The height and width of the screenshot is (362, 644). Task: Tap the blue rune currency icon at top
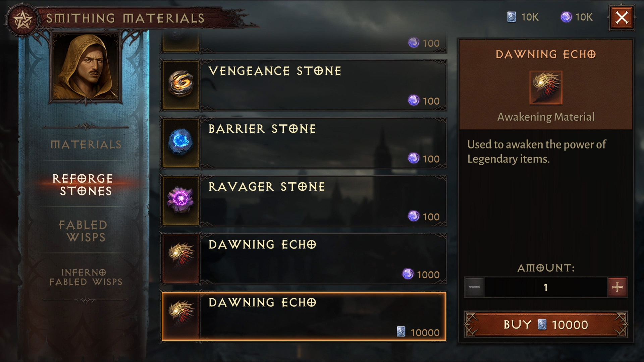pos(512,17)
